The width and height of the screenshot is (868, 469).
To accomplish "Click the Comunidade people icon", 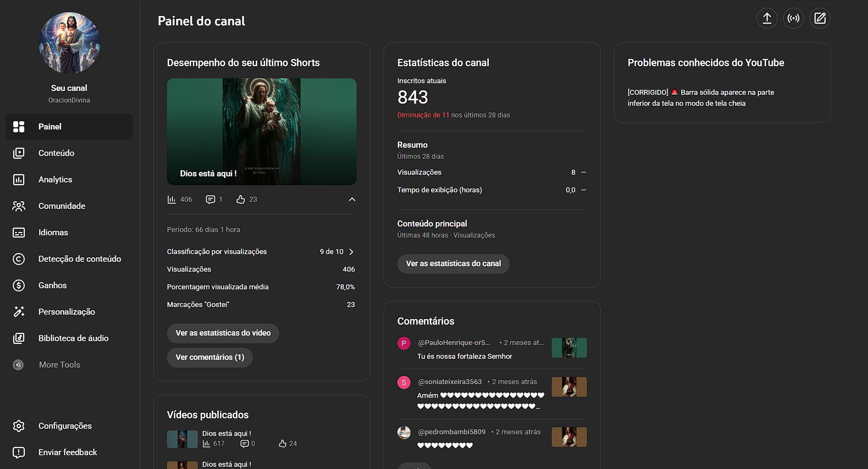I will tap(19, 206).
